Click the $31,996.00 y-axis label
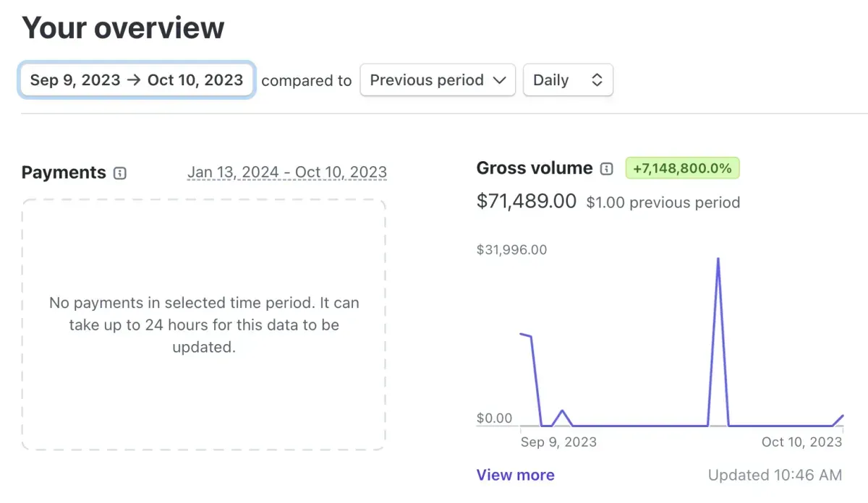The image size is (868, 503). 511,250
